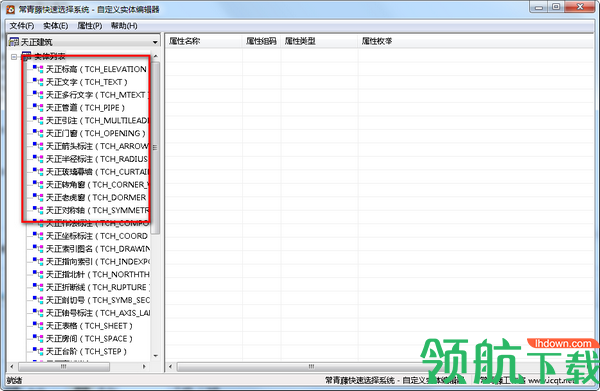Image resolution: width=600 pixels, height=391 pixels.
Task: Sort by 属性组码 column header
Action: tap(262, 41)
